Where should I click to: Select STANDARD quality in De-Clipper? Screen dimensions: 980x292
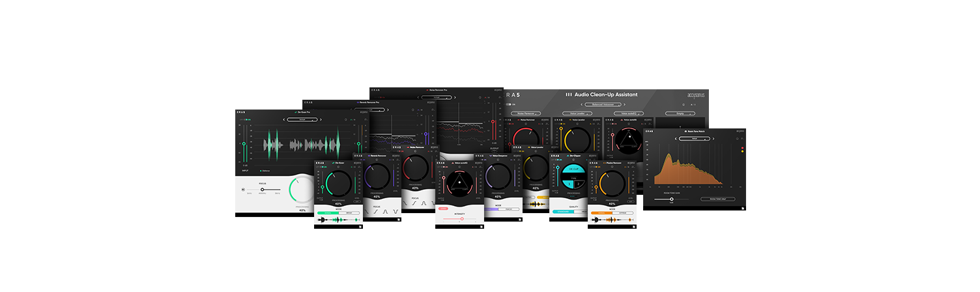[562, 211]
